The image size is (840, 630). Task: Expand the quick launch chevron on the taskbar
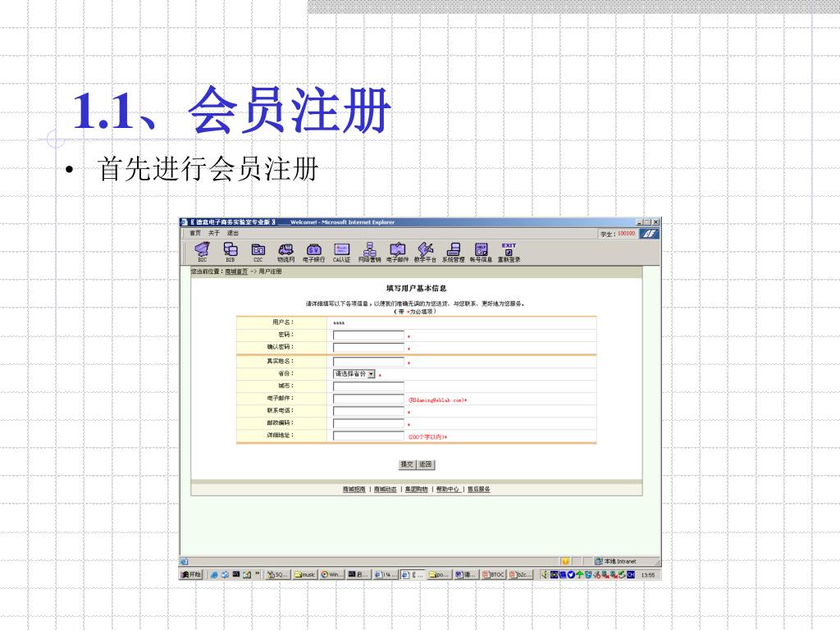tap(258, 573)
